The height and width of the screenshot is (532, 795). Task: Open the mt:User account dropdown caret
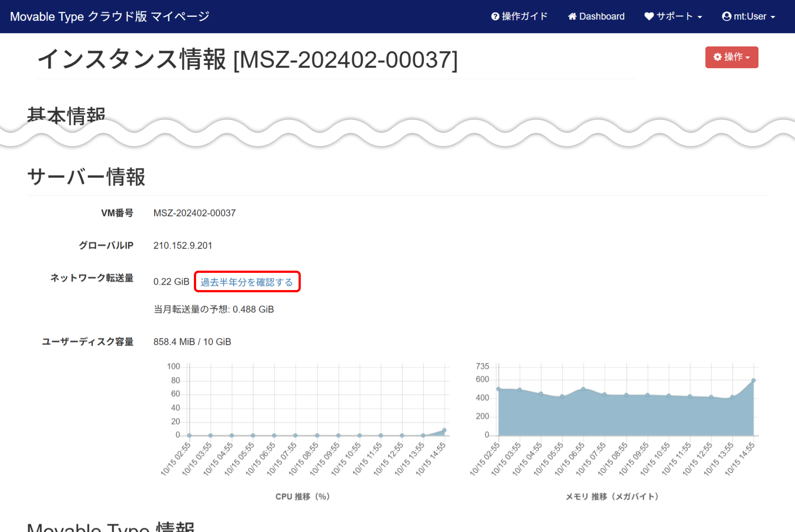coord(773,17)
